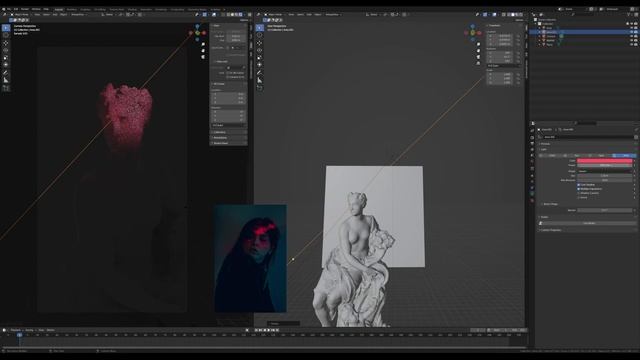640x360 pixels.
Task: Toggle Collection eye visibility in Outliner
Action: pos(631,24)
